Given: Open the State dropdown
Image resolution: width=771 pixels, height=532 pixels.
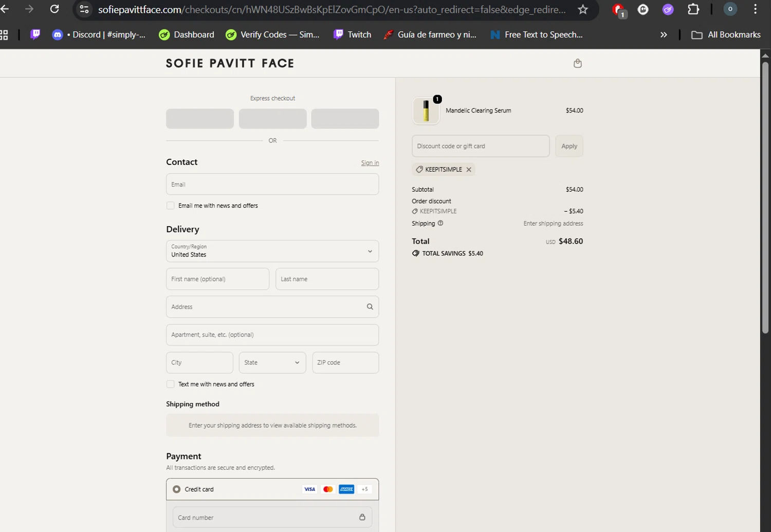Looking at the screenshot, I should coord(272,362).
